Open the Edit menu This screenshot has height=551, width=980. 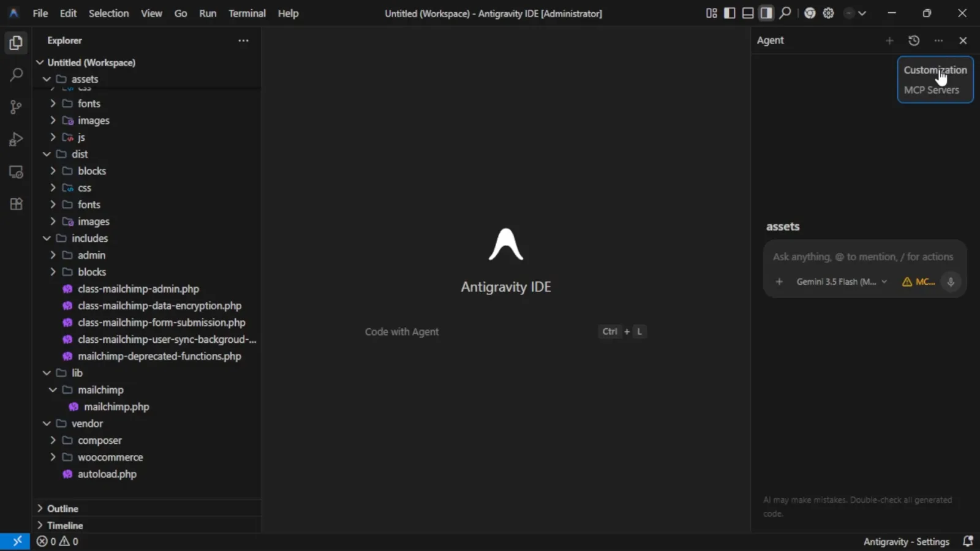(x=68, y=13)
